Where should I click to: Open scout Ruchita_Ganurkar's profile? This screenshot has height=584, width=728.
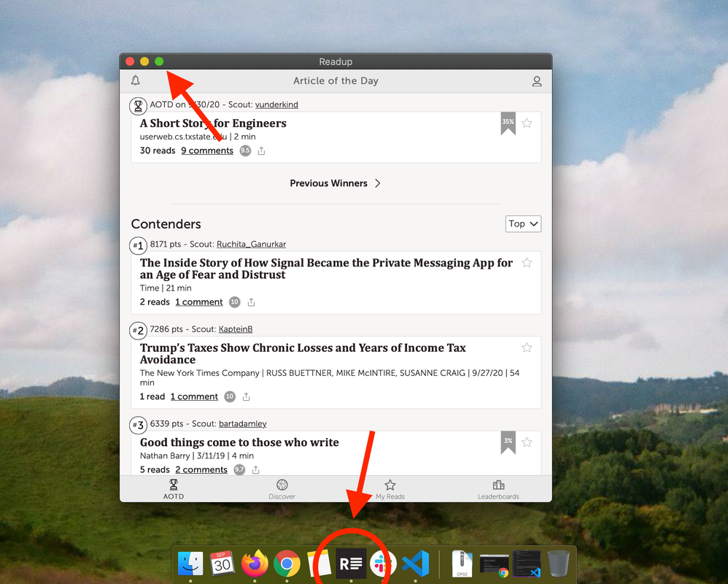pyautogui.click(x=251, y=244)
